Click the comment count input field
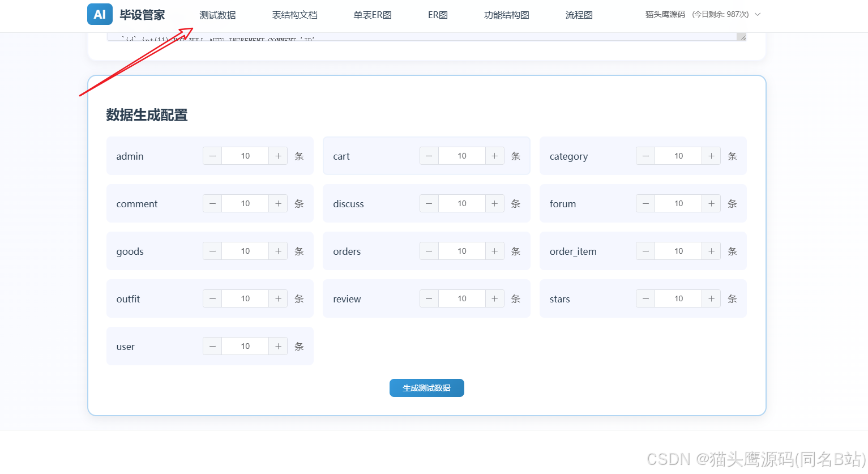Screen dimensions: 868x474 245,203
